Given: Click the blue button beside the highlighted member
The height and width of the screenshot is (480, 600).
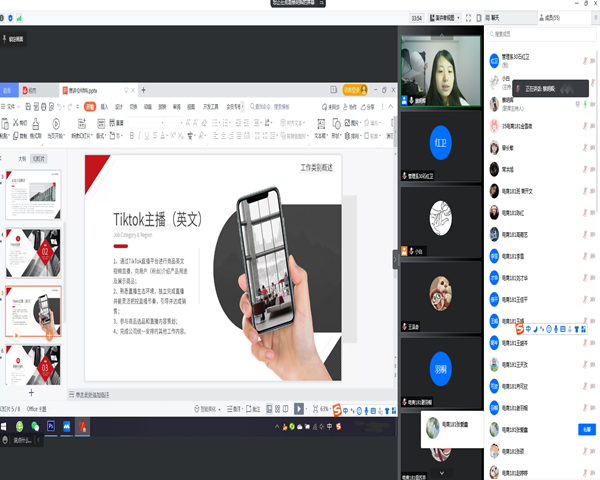Looking at the screenshot, I should point(586,428).
